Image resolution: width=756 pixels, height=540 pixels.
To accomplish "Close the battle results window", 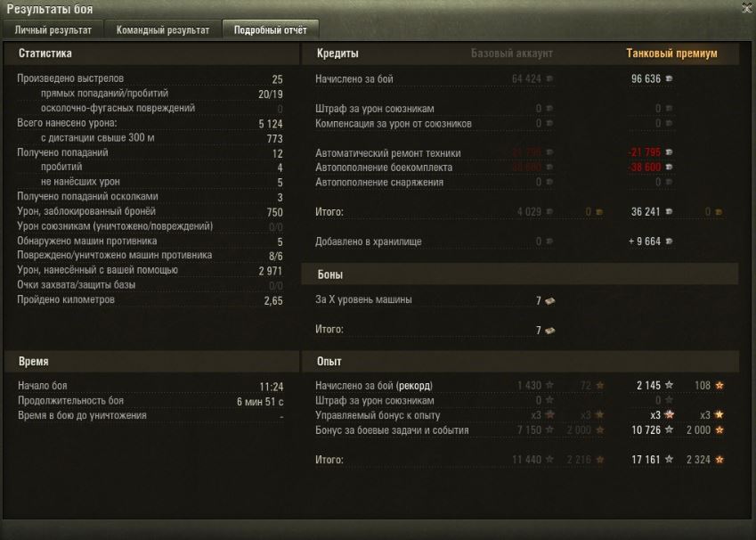I will tap(747, 8).
